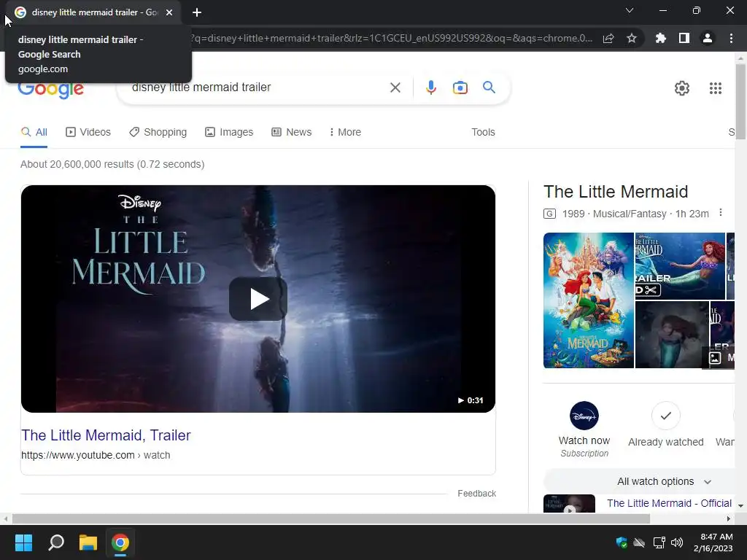Image resolution: width=747 pixels, height=560 pixels.
Task: Click the Feedback link
Action: pos(476,494)
